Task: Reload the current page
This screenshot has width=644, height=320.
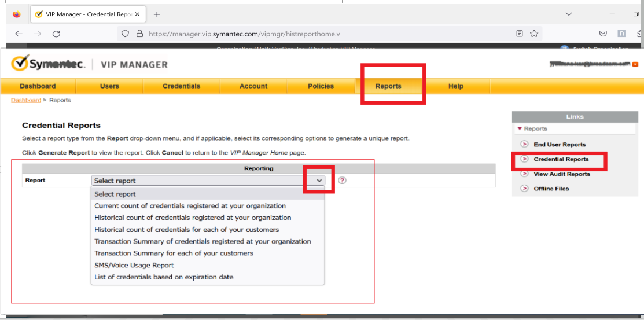Action: pyautogui.click(x=57, y=34)
